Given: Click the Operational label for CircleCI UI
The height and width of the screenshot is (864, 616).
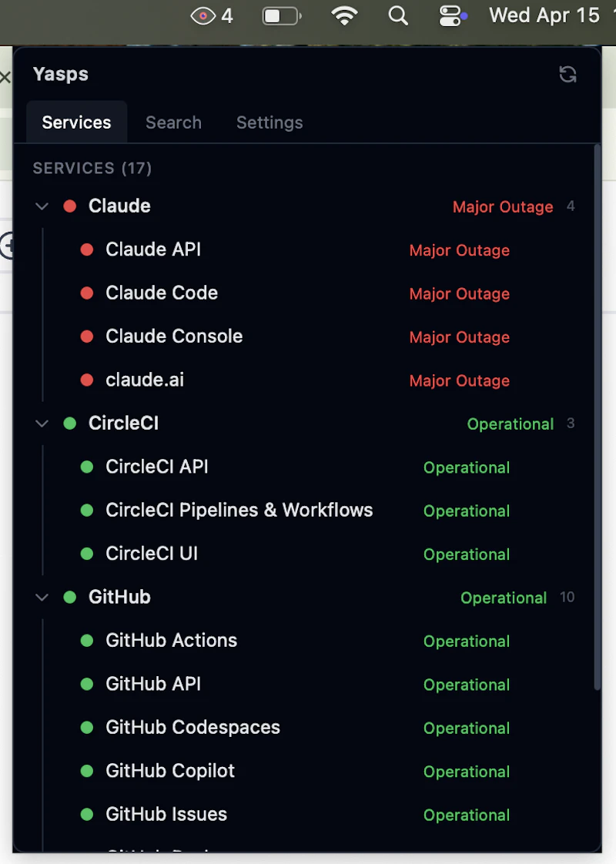Looking at the screenshot, I should [x=467, y=554].
